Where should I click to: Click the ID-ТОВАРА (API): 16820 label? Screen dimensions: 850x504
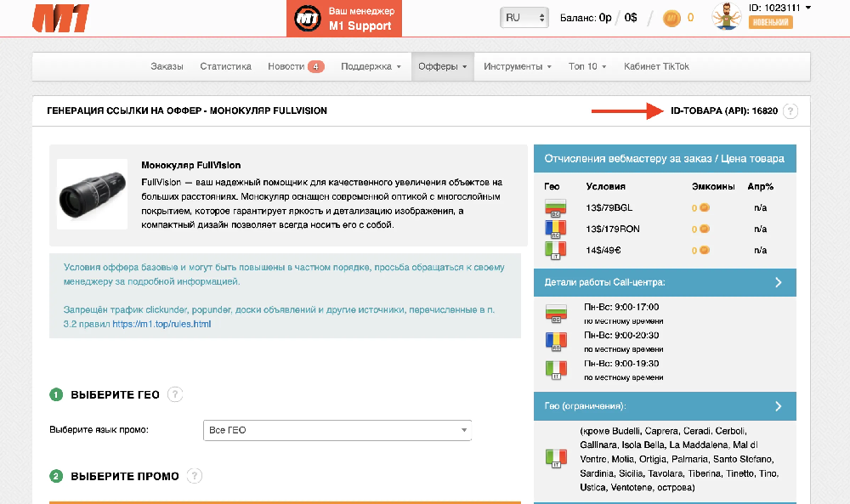(x=724, y=111)
